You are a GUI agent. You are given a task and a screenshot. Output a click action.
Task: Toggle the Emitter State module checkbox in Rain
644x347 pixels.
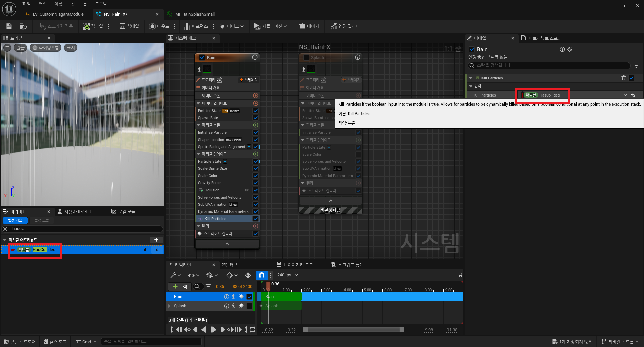pyautogui.click(x=256, y=111)
